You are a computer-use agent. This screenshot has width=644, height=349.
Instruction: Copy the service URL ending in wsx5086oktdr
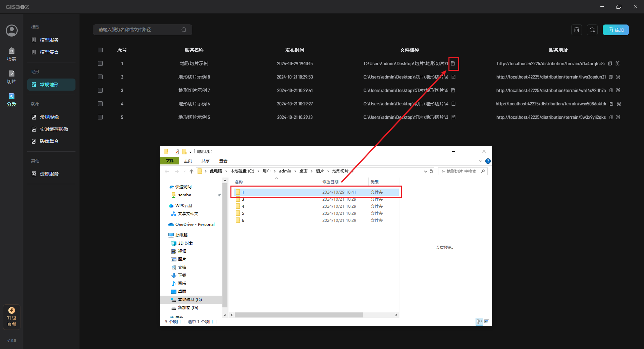pos(611,104)
